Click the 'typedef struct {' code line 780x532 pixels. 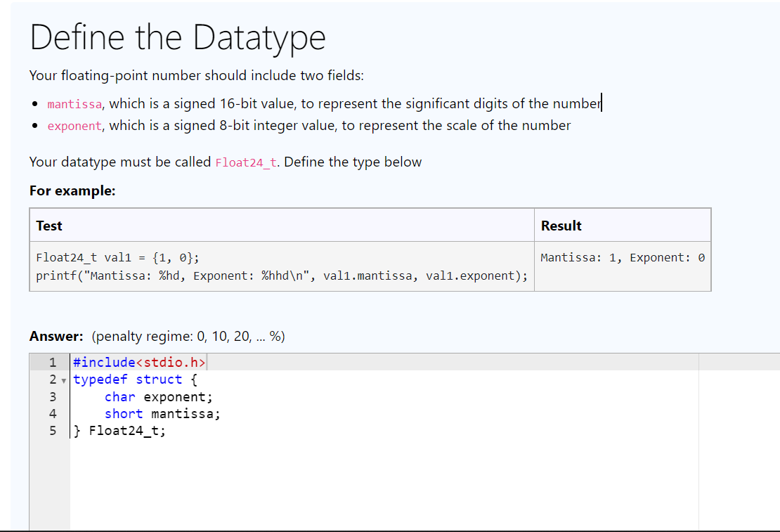(128, 379)
